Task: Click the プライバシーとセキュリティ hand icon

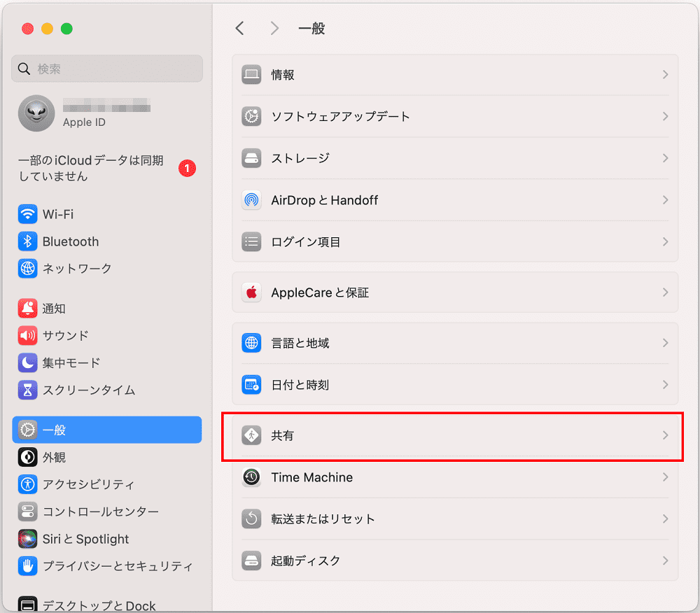Action: click(28, 566)
